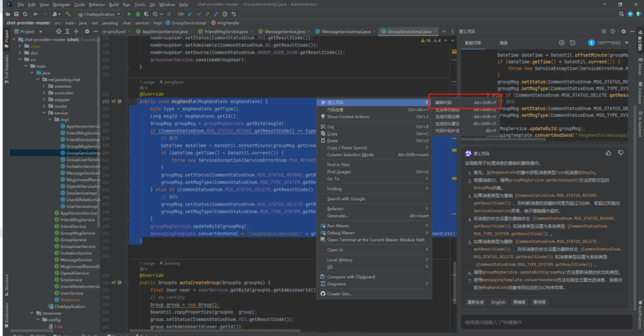Click the Debug bug icon in toolbar

pos(138,13)
